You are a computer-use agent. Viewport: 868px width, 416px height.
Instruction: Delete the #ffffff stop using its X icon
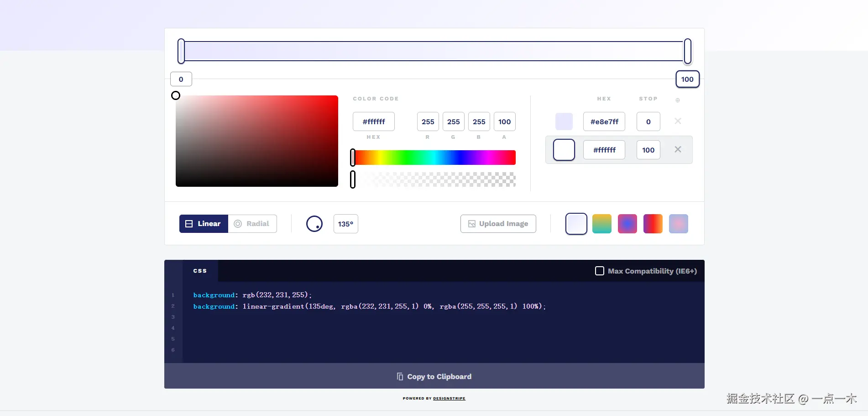[678, 149]
